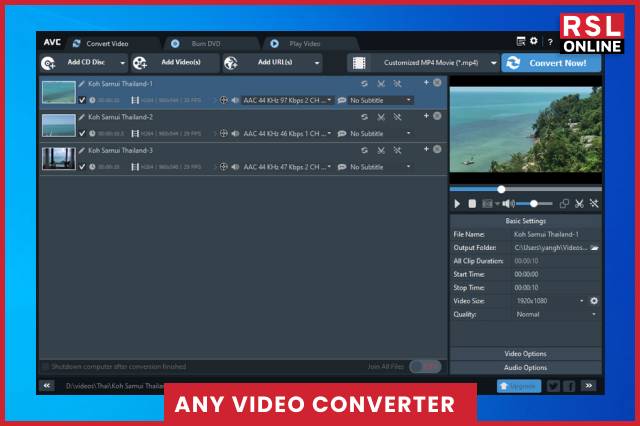The height and width of the screenshot is (426, 640).
Task: Remove Koh Samui Thailand-3 from the list
Action: pos(437,149)
